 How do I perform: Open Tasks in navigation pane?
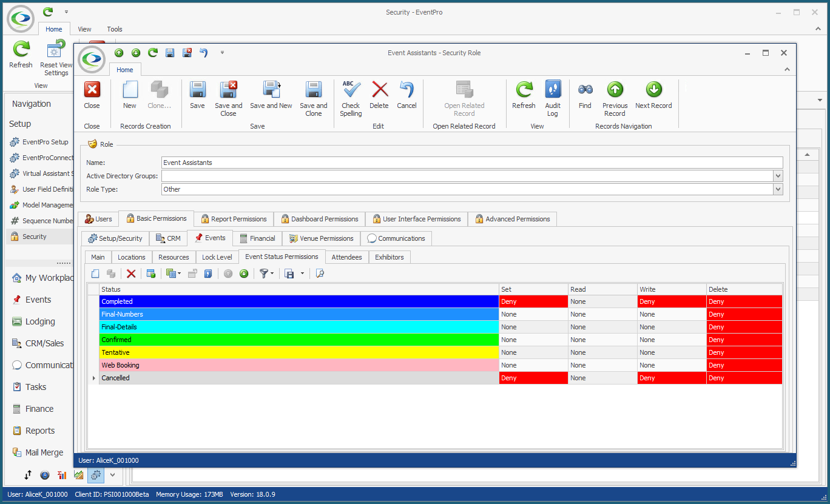point(36,387)
